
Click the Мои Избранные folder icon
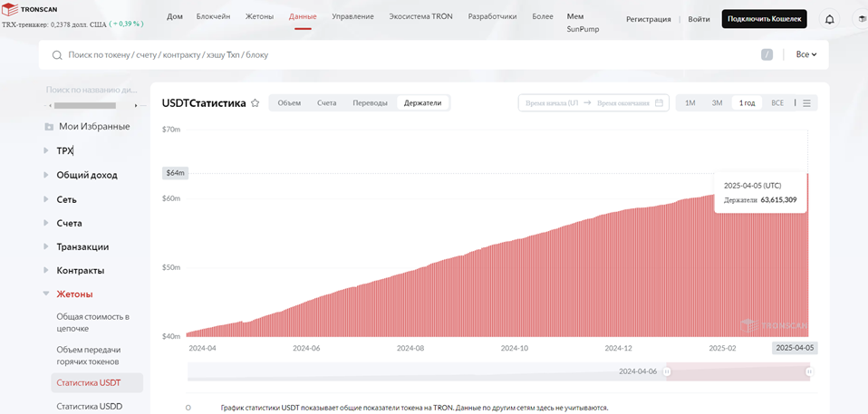tap(49, 127)
